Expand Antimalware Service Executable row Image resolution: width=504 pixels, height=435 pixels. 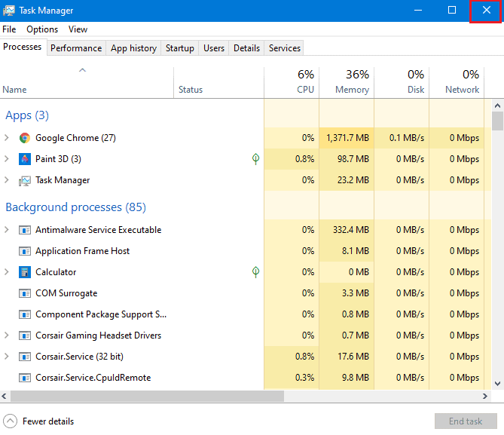pyautogui.click(x=7, y=230)
